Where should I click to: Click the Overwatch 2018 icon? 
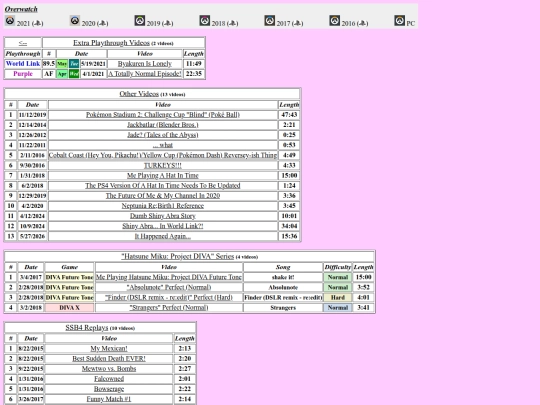coord(205,21)
